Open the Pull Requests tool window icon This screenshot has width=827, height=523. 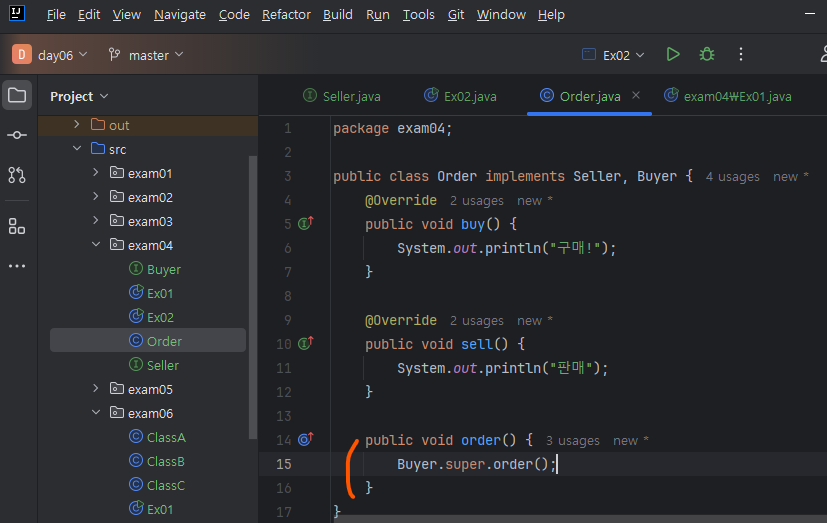coord(17,175)
